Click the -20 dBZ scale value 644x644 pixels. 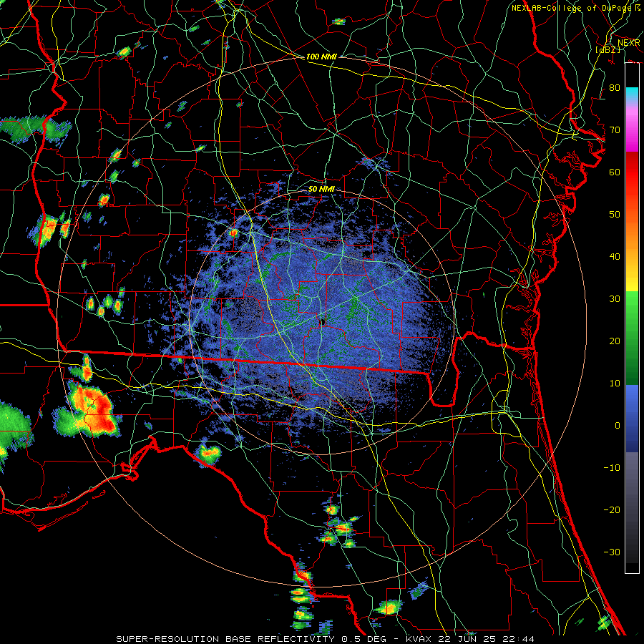coord(612,510)
